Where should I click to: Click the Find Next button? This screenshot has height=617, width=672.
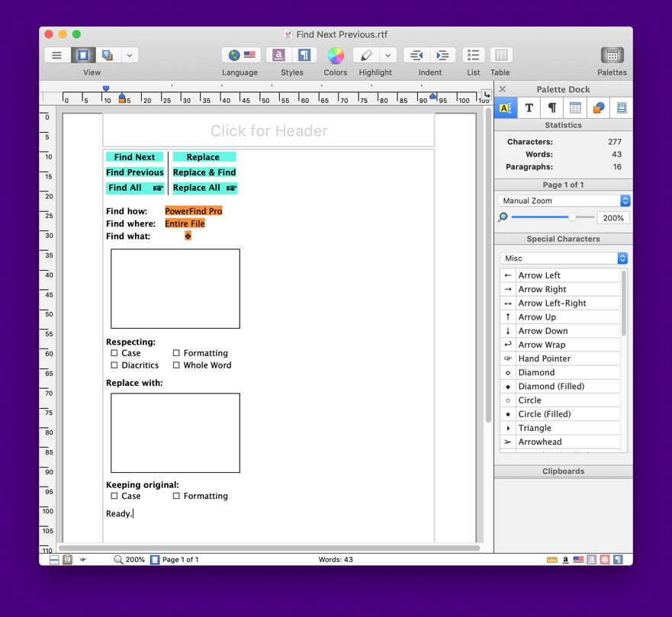click(x=134, y=157)
